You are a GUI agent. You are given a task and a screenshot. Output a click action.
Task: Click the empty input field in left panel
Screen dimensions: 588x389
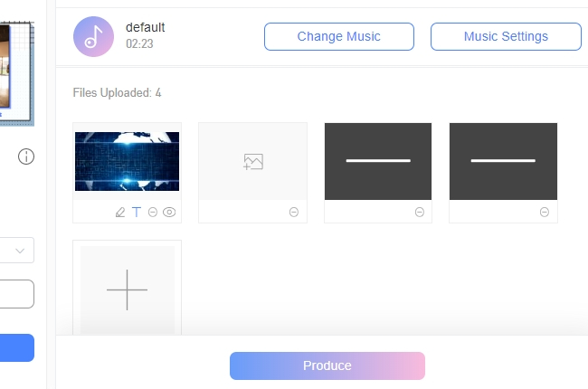(16, 294)
